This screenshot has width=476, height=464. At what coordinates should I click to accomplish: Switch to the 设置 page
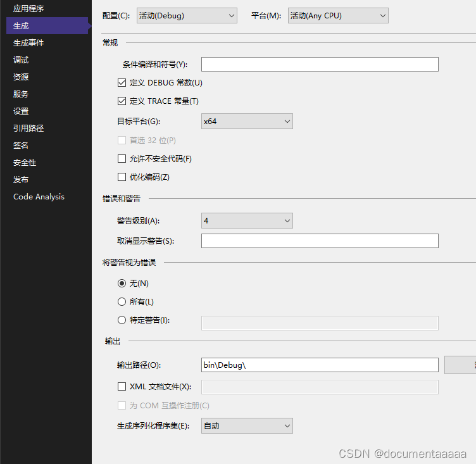tap(21, 111)
